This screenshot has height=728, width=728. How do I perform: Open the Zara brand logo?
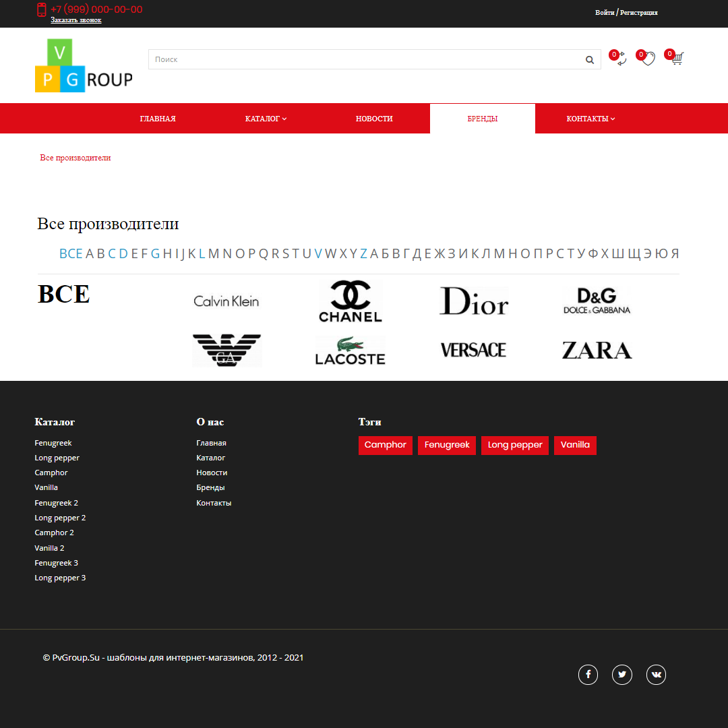597,350
